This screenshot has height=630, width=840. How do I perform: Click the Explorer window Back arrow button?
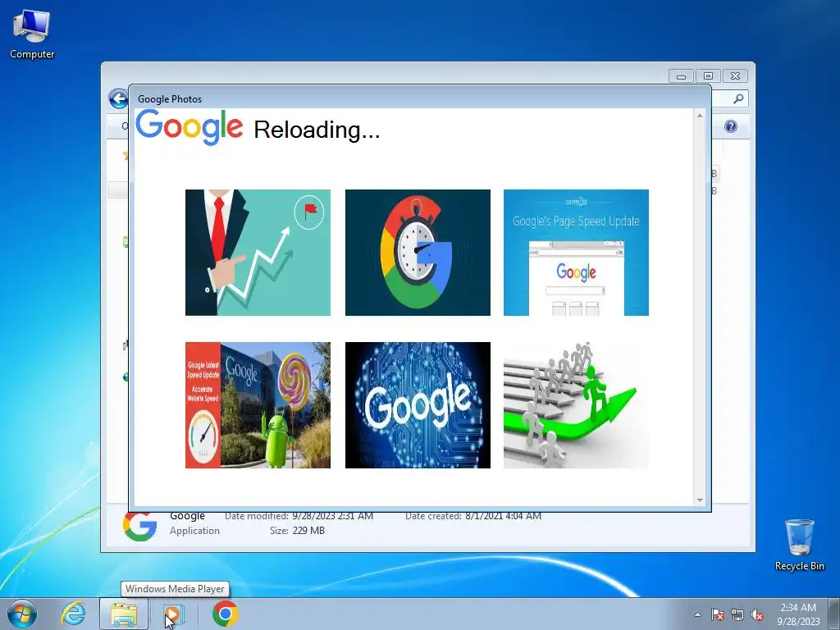118,99
